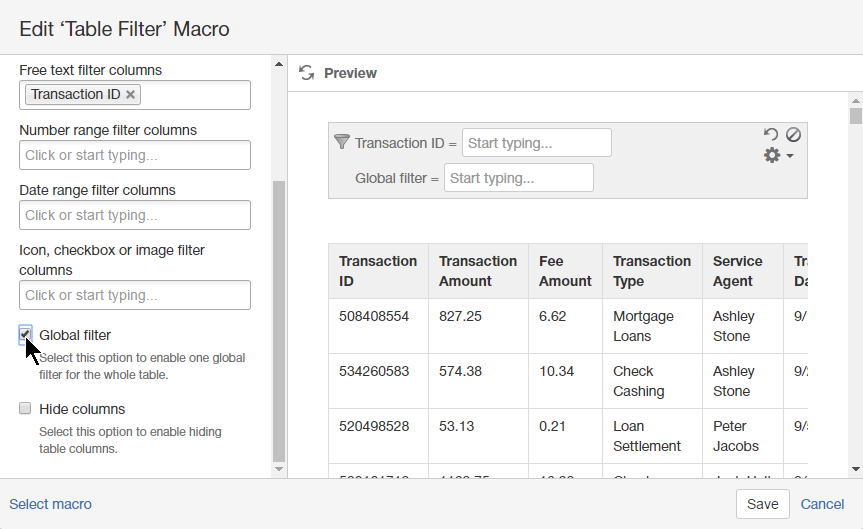This screenshot has width=863, height=529.
Task: Open Number range filter columns selector
Action: 135,155
